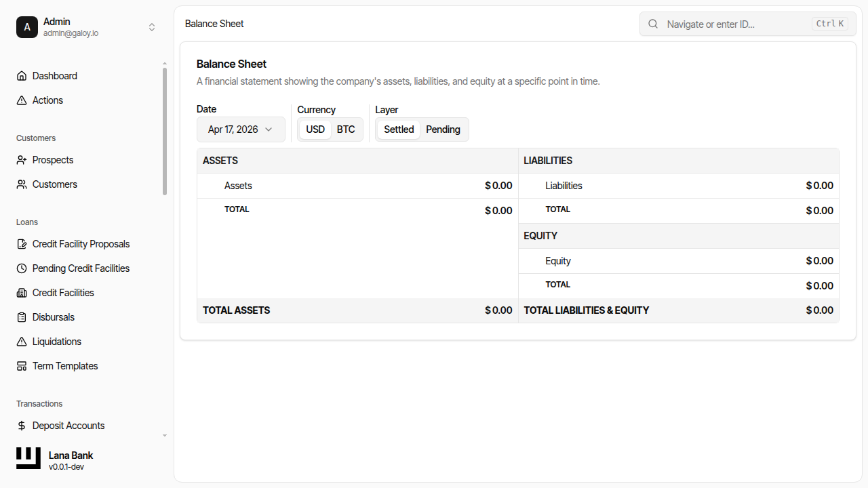Click the Disbursals clipboard icon
The image size is (868, 488).
coord(22,317)
